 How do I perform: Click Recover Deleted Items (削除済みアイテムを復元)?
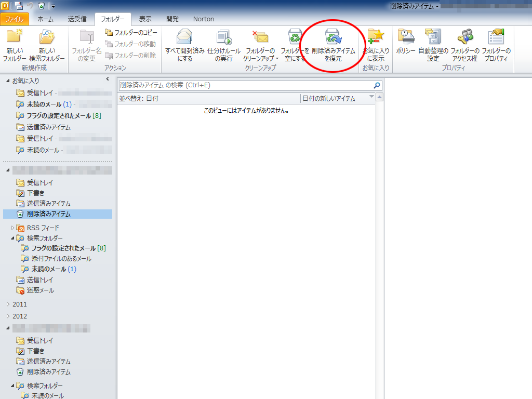[333, 46]
